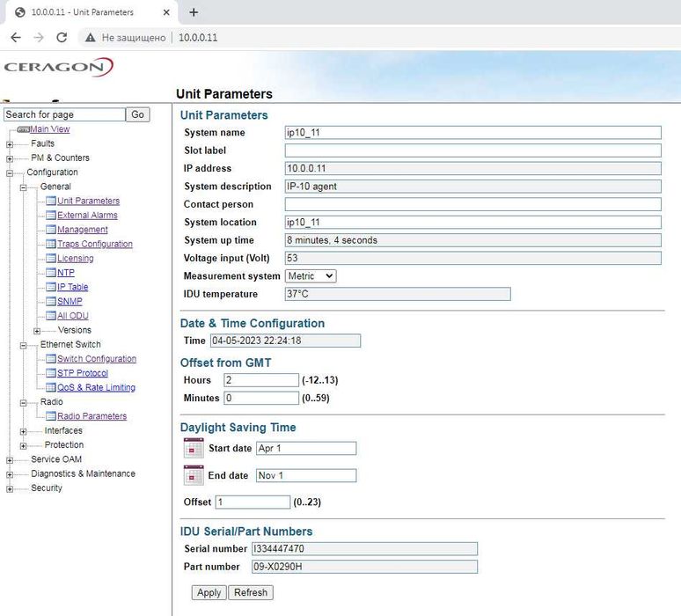681x616 pixels.
Task: Open the IP Table link
Action: coord(73,287)
